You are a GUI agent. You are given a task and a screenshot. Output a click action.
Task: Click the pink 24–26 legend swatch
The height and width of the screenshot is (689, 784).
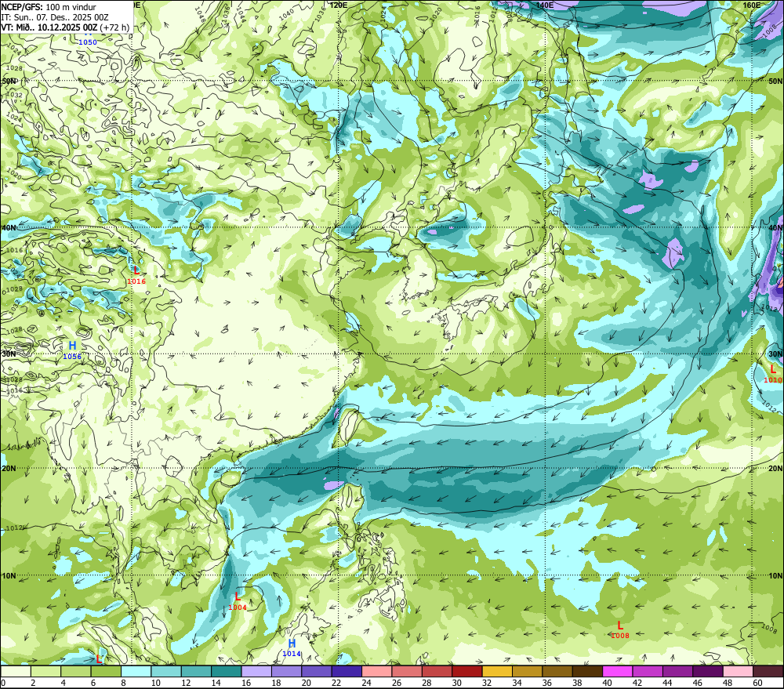[377, 672]
